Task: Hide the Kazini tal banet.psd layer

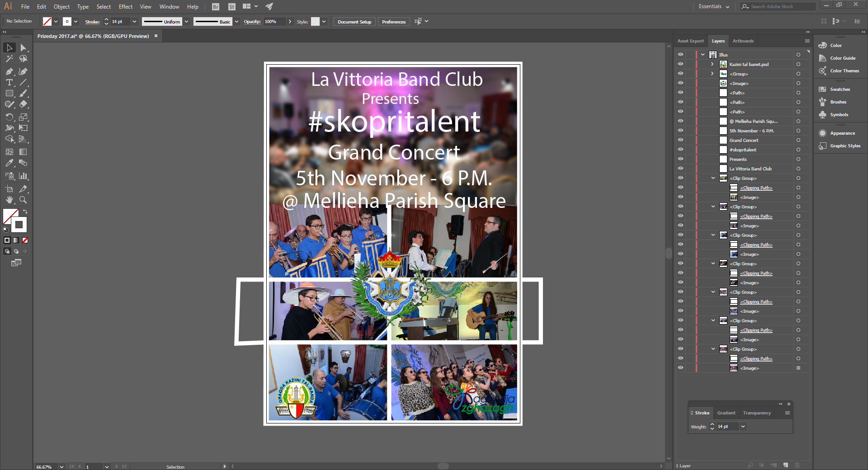Action: [680, 64]
